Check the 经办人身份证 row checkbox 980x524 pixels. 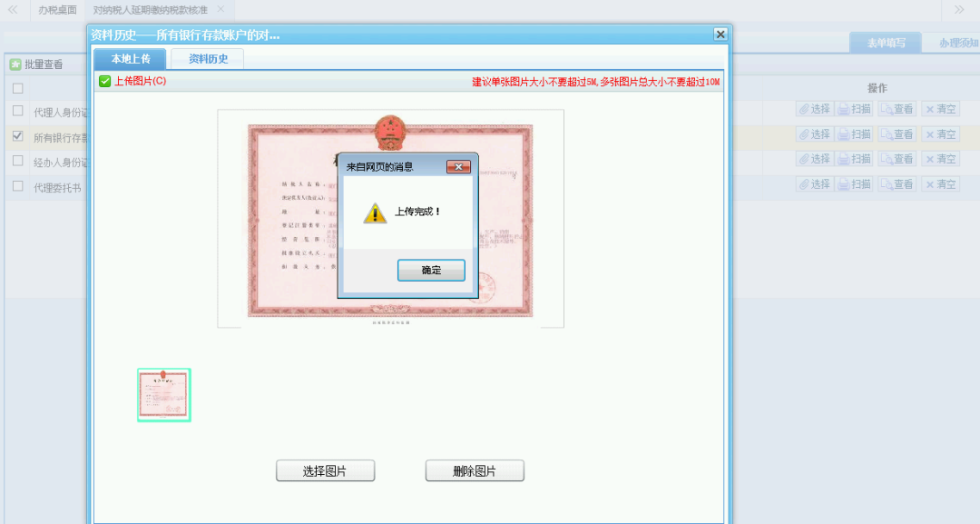point(17,161)
